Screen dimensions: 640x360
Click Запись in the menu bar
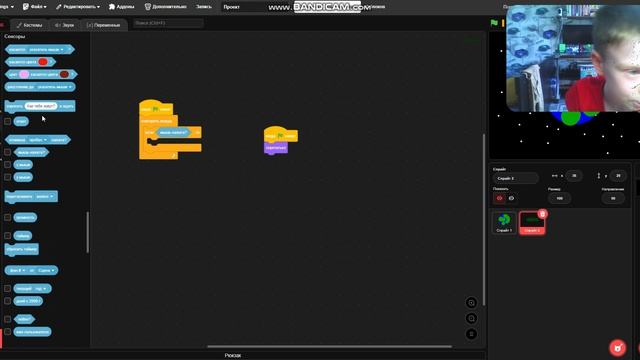point(204,7)
